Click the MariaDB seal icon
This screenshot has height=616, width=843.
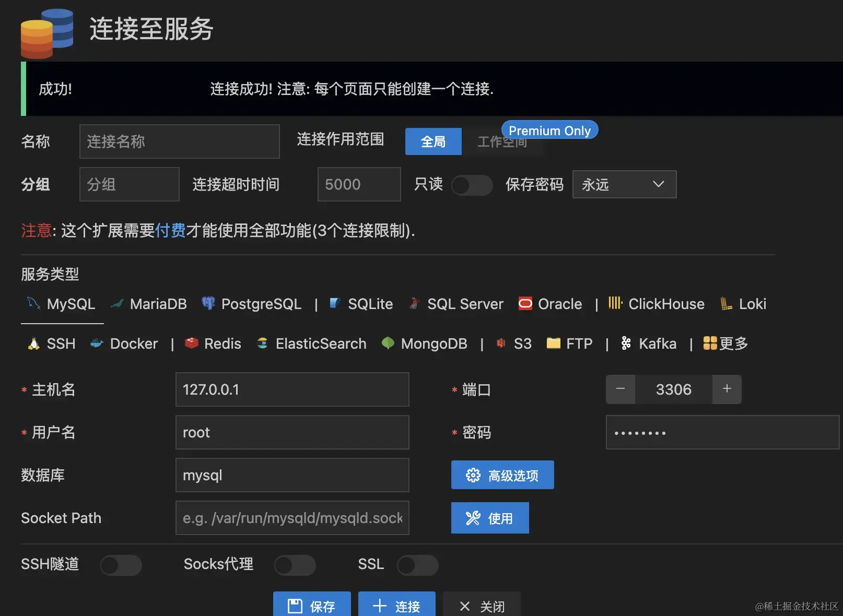117,303
